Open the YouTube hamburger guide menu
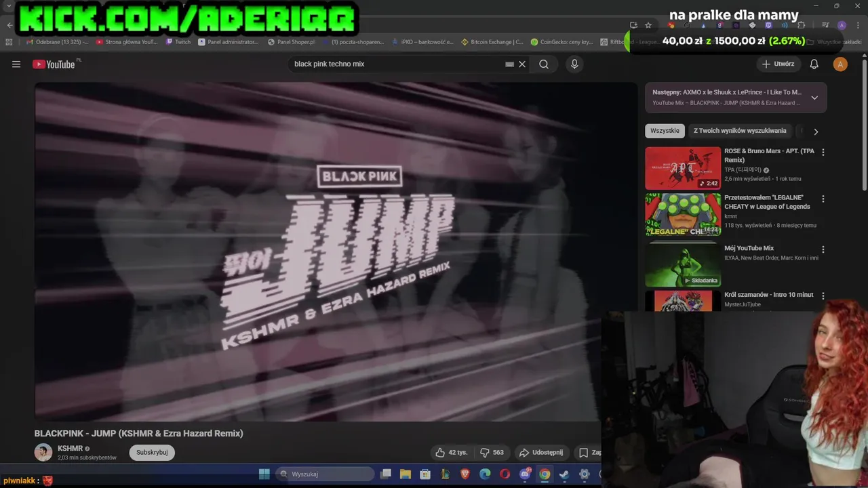 click(16, 64)
